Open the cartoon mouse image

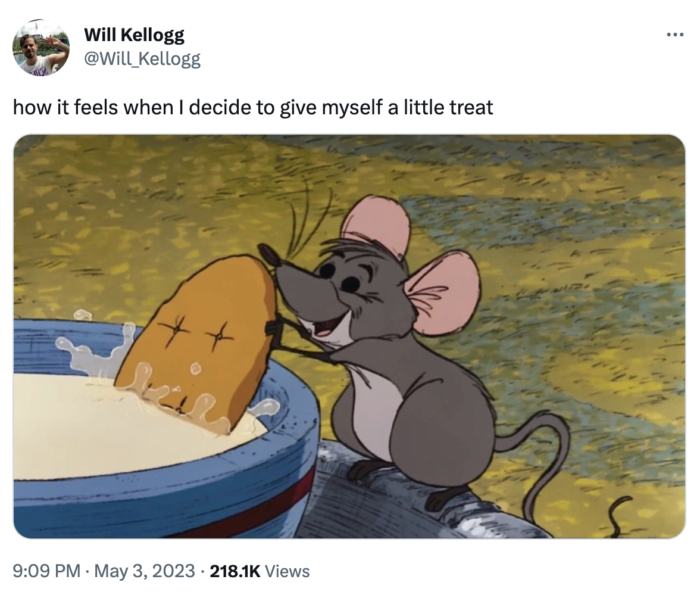click(x=349, y=337)
